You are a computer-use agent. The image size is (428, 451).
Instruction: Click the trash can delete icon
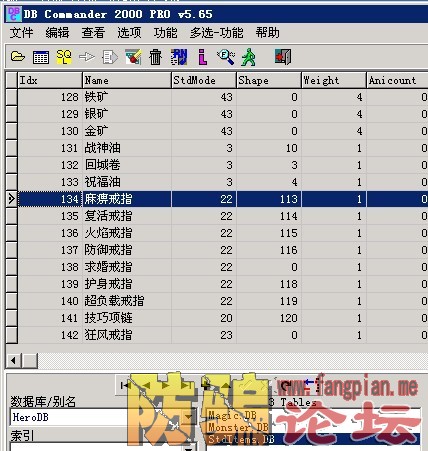tap(155, 57)
